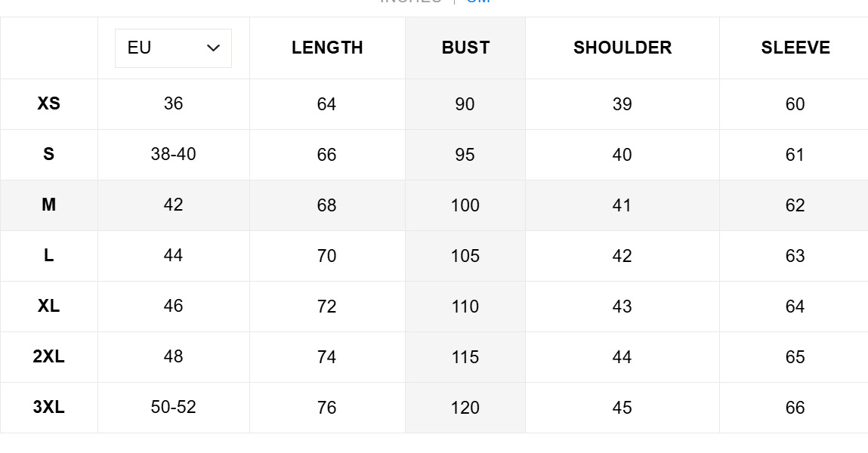868x453 pixels.
Task: Click the EU size 36 cell
Action: point(173,103)
